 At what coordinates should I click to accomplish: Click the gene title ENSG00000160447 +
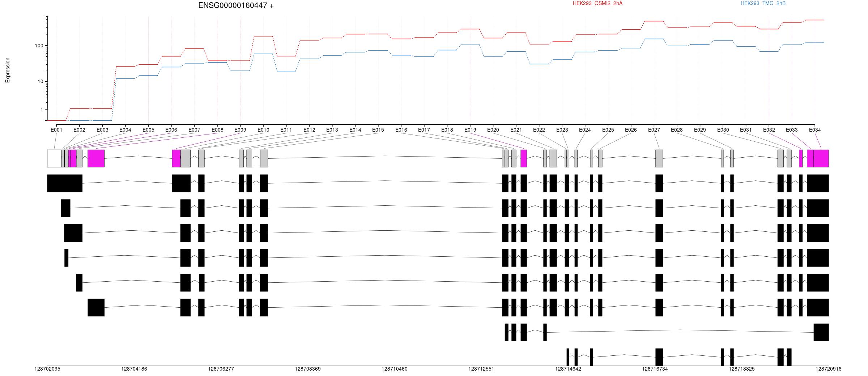click(236, 5)
